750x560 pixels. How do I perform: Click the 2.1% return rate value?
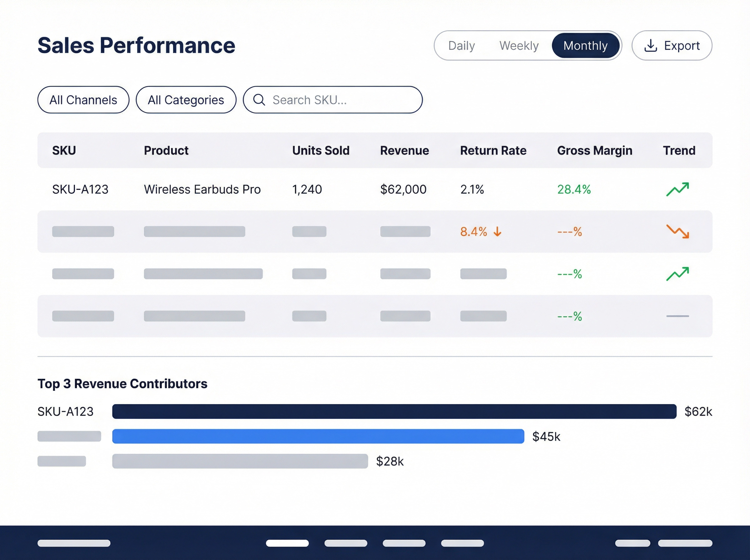472,189
